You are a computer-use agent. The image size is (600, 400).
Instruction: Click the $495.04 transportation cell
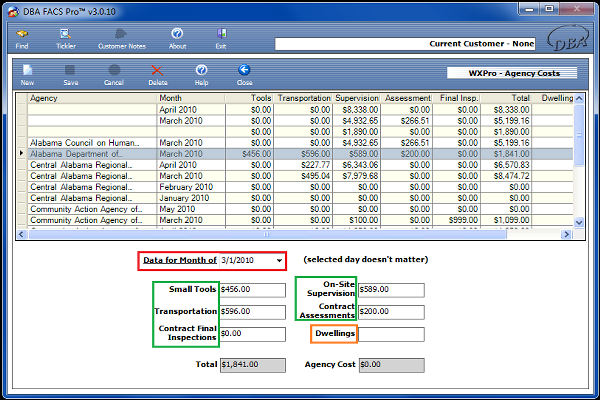(303, 176)
